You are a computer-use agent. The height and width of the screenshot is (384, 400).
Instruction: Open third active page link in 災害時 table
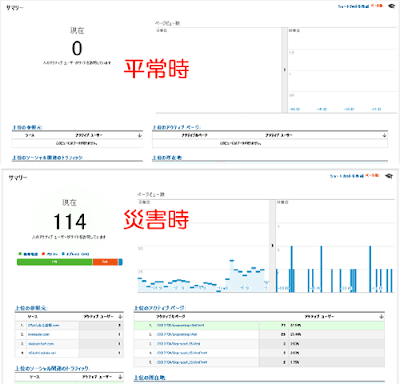pos(178,344)
